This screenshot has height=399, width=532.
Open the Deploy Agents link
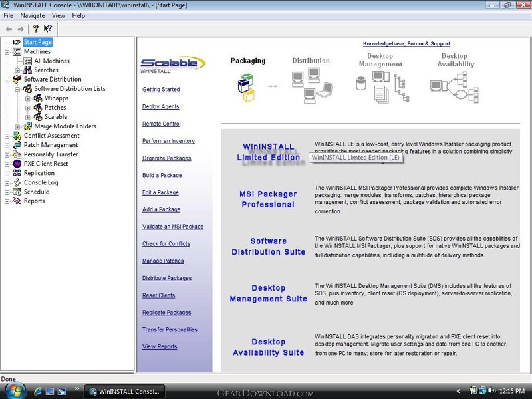click(160, 106)
